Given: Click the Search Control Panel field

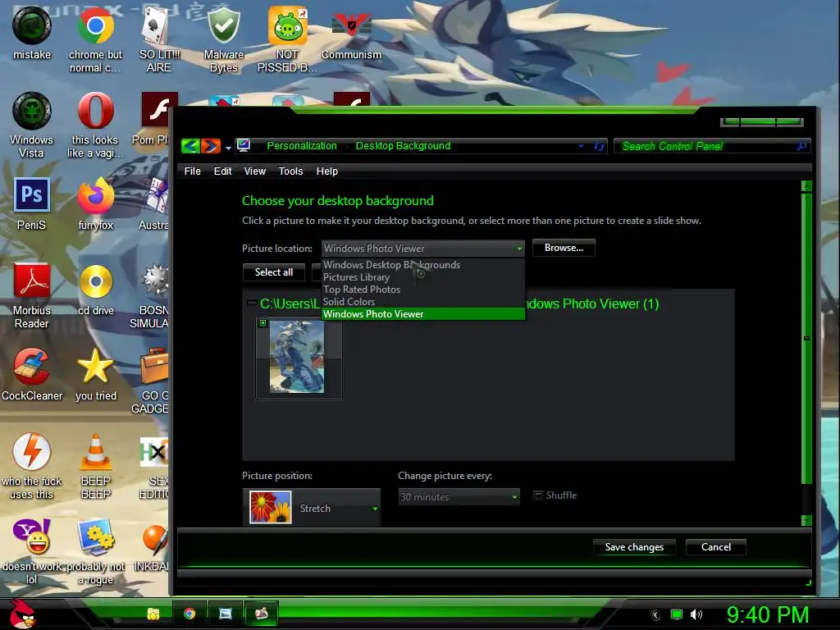Looking at the screenshot, I should (712, 146).
